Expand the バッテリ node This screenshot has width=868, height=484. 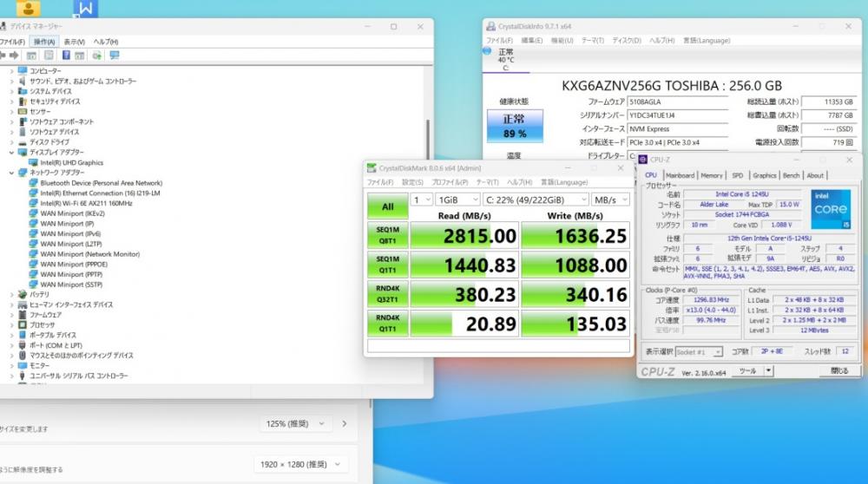click(x=11, y=294)
